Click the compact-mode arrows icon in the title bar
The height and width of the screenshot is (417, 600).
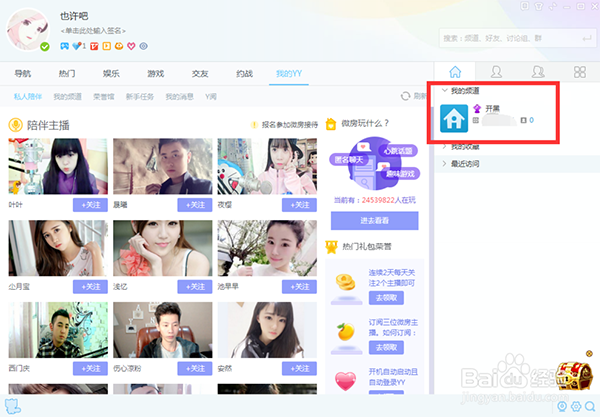(553, 6)
